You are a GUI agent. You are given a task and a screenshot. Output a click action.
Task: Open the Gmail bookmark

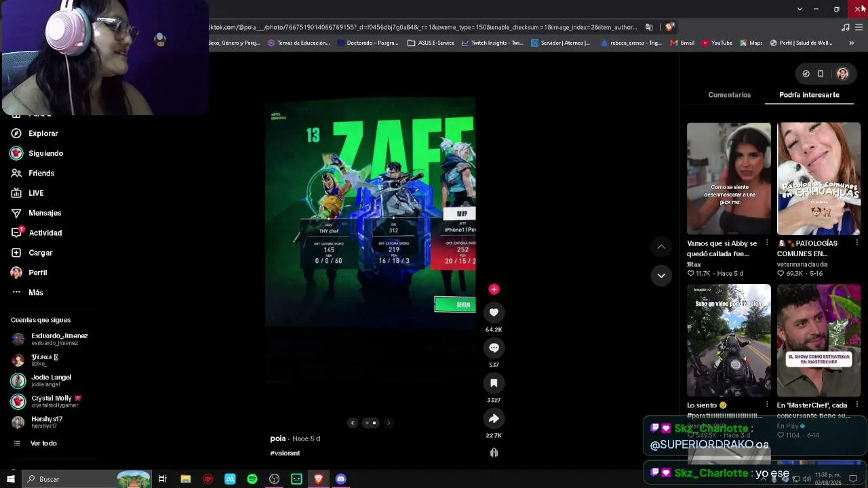coord(682,43)
